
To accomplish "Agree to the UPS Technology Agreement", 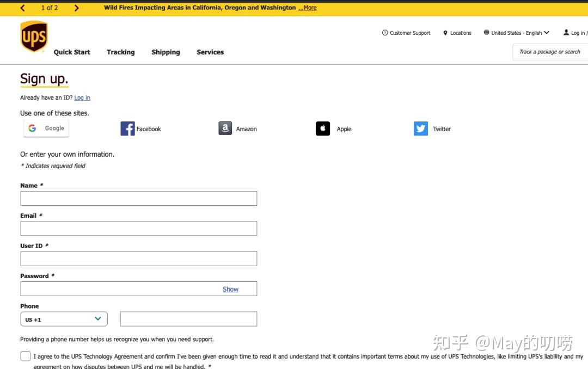I will coord(25,355).
